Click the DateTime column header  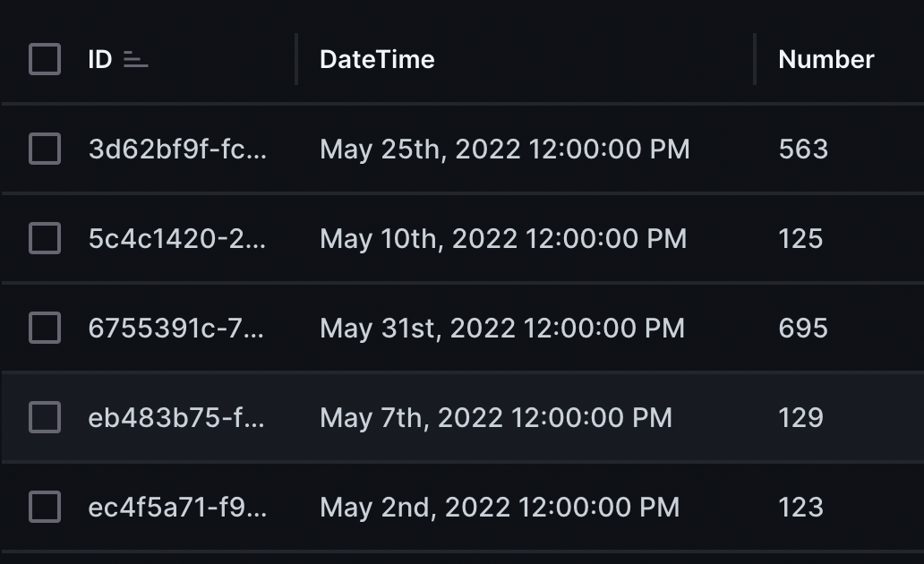point(377,59)
